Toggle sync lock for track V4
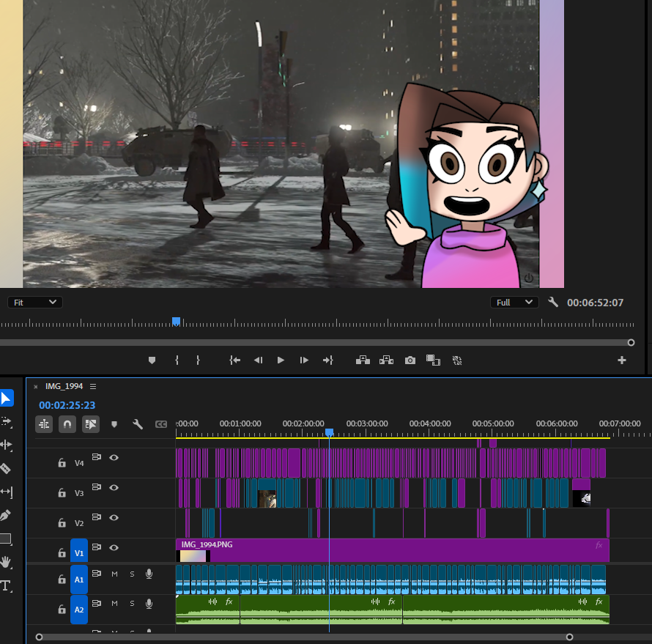 (97, 457)
